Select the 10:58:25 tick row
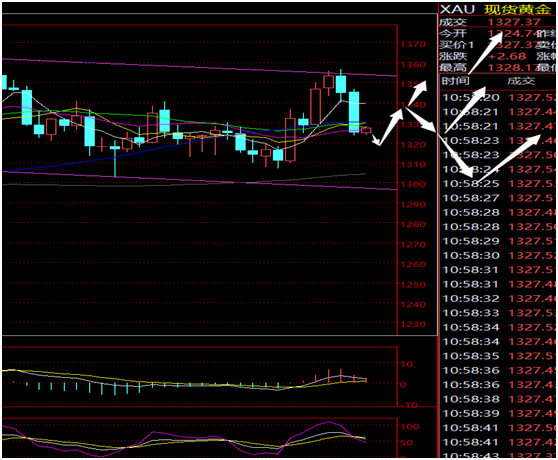 click(x=498, y=184)
